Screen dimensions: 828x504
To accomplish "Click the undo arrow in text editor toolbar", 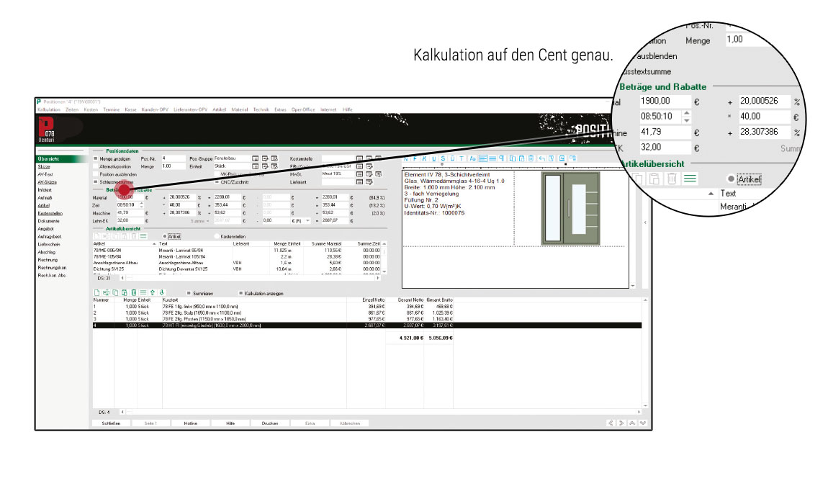I will [541, 158].
